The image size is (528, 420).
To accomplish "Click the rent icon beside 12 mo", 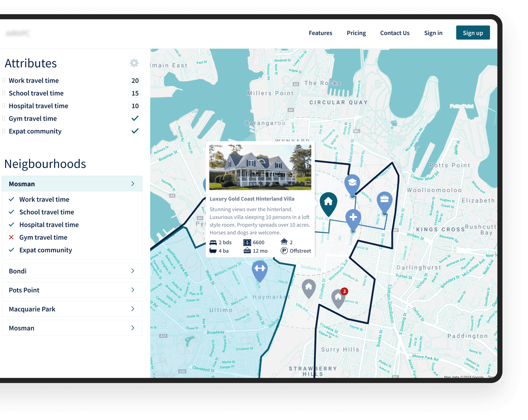I will [x=247, y=251].
